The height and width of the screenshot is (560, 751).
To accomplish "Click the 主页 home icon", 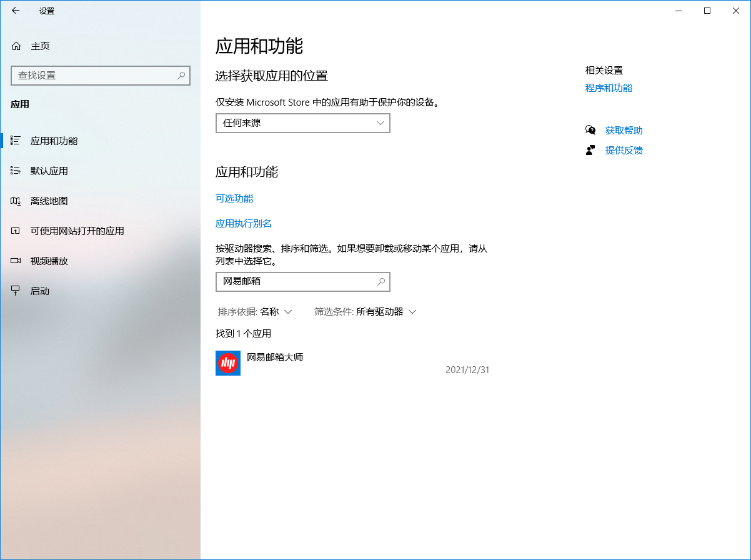I will point(15,46).
